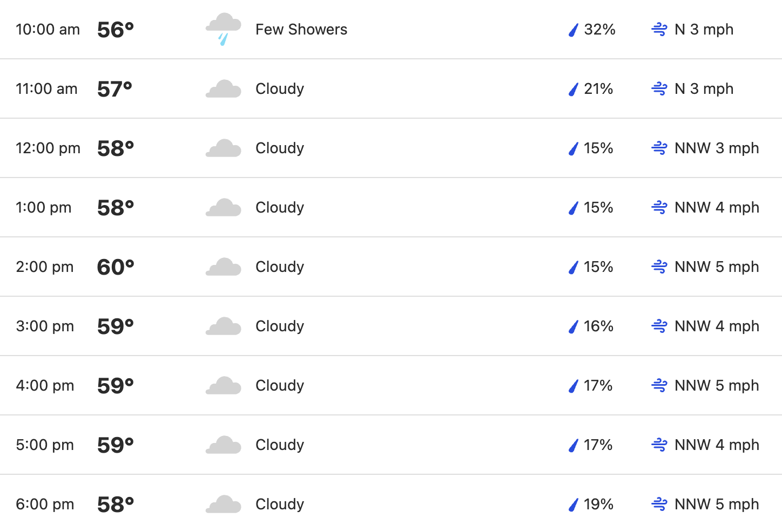Click the cloud icon in the 4:00 pm row
This screenshot has width=782, height=532.
pos(223,385)
